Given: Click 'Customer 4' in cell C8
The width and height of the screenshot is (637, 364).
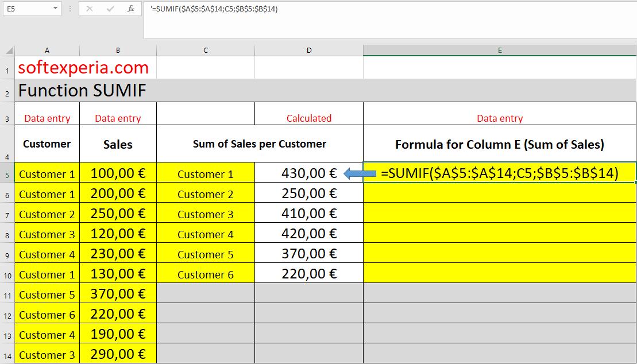Looking at the screenshot, I should tap(206, 233).
